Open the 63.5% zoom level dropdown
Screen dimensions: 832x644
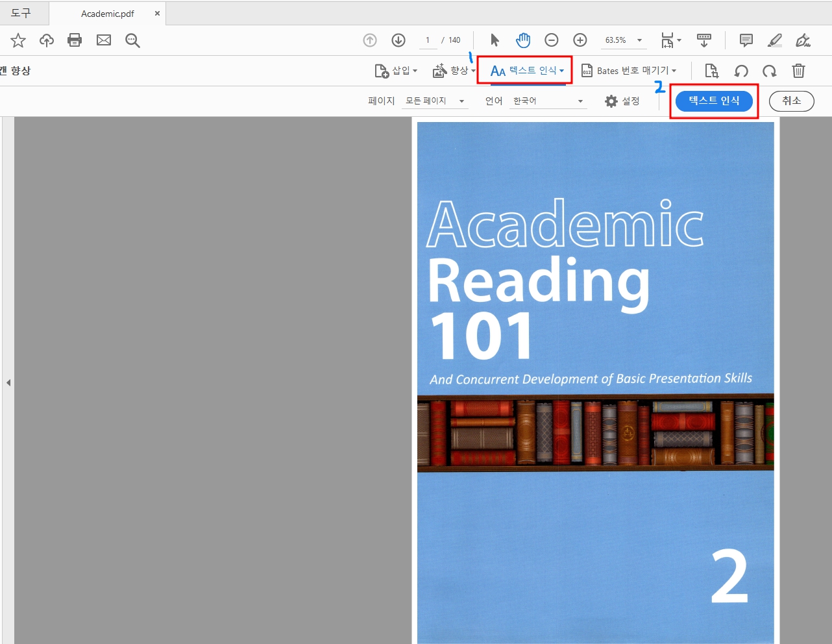623,40
